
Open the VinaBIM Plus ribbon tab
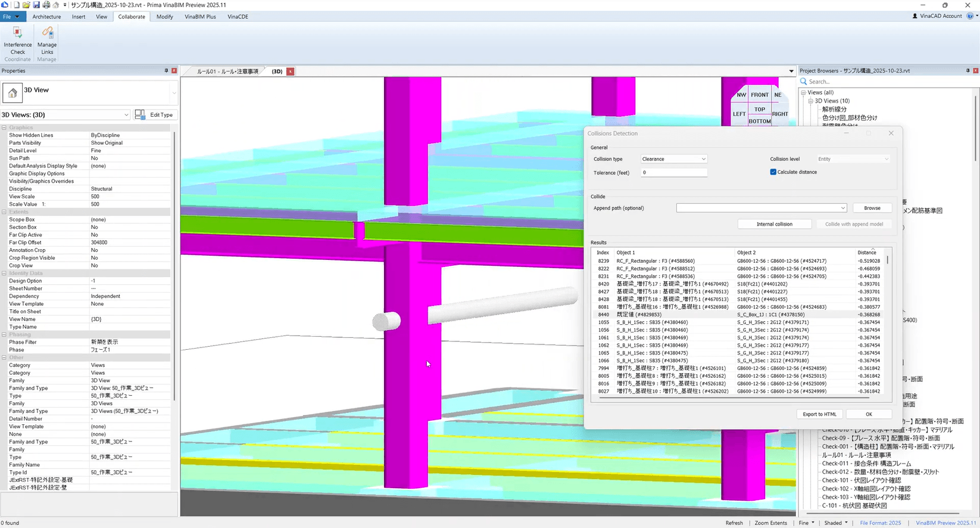click(x=200, y=17)
